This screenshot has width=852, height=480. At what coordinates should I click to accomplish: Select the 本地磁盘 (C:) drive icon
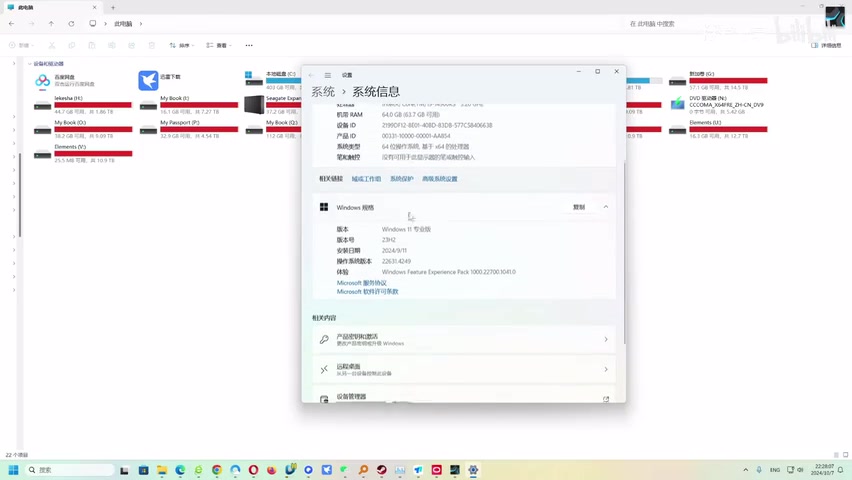click(x=254, y=79)
